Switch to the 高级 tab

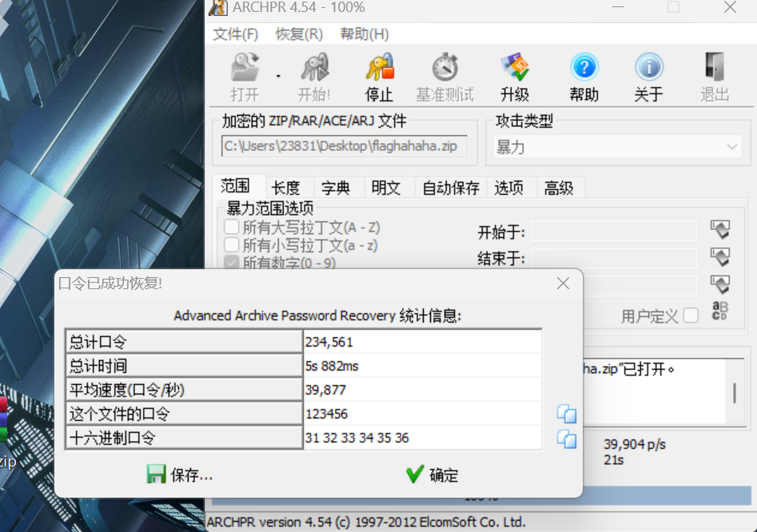(559, 188)
